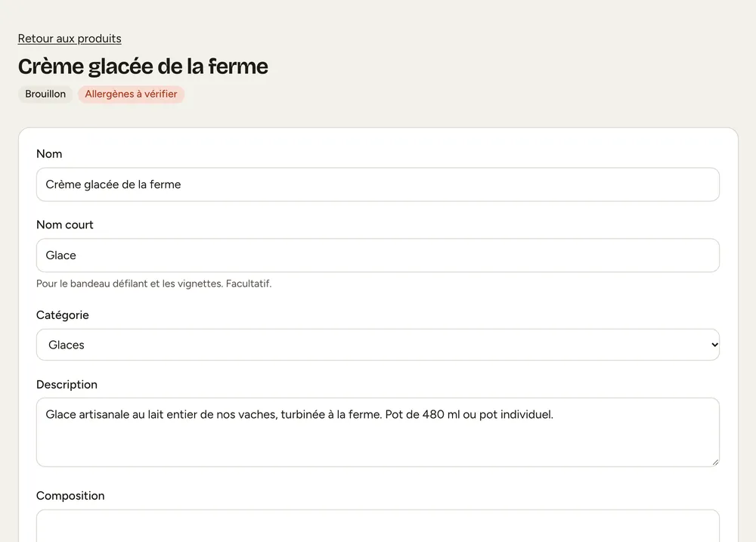The height and width of the screenshot is (542, 756).
Task: Focus the Nom court field containing Glace
Action: tap(378, 256)
